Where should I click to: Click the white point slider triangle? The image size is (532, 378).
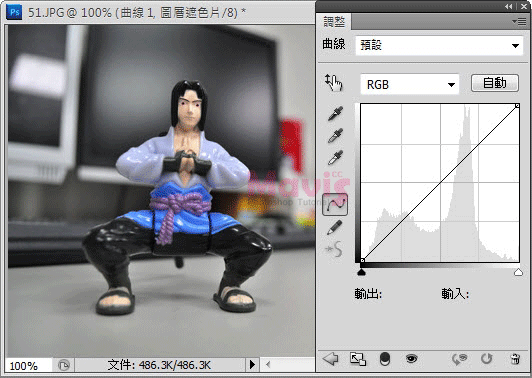[518, 272]
